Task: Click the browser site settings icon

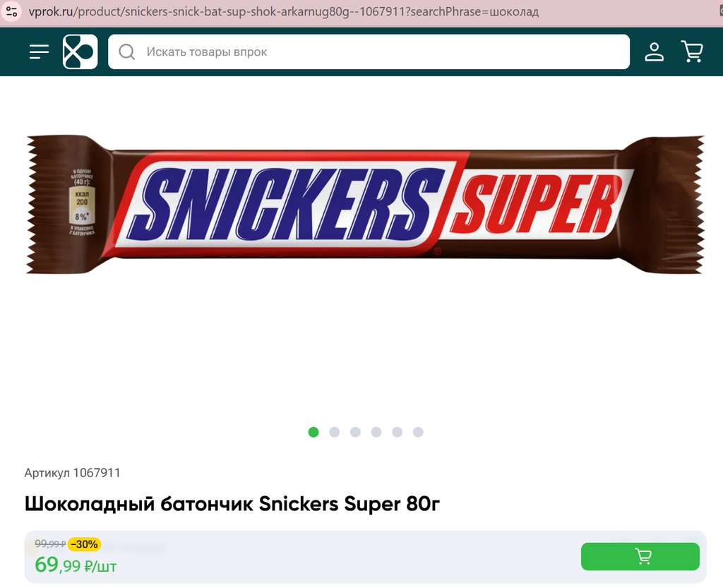Action: (x=11, y=11)
